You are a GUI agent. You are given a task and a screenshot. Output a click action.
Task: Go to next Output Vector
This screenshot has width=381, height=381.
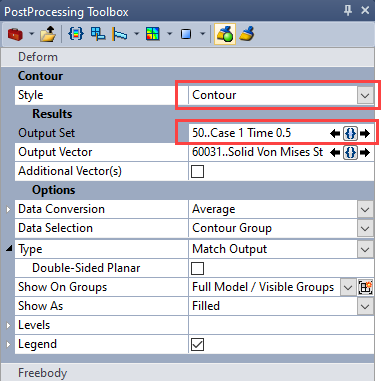pyautogui.click(x=365, y=153)
